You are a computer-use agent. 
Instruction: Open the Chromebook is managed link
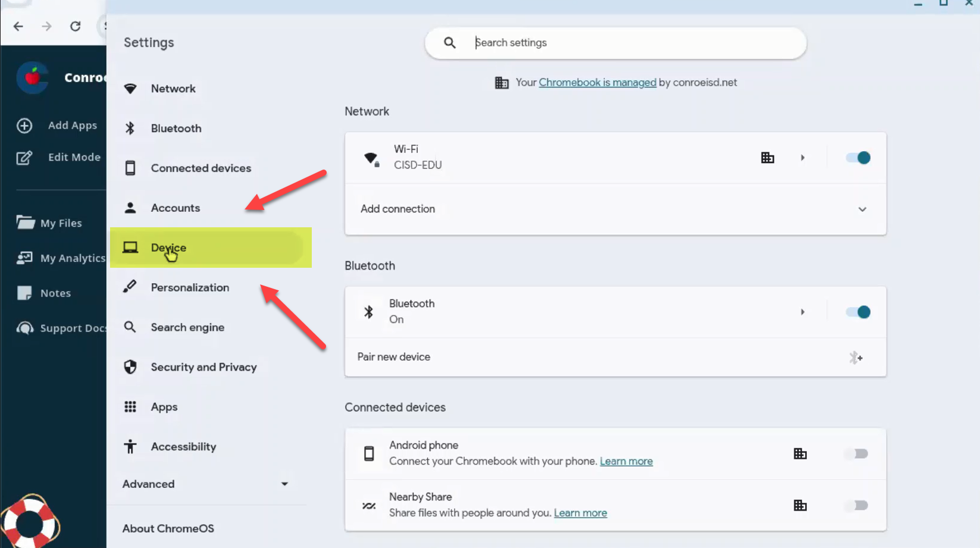[597, 83]
